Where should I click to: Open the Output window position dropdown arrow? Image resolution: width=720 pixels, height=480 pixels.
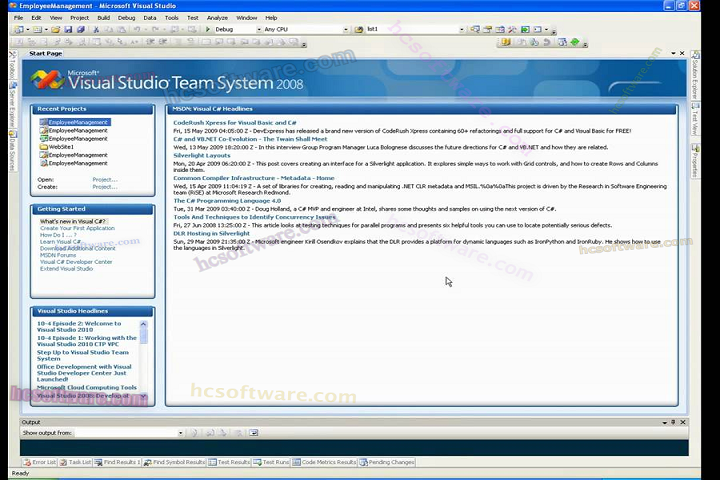(x=664, y=422)
